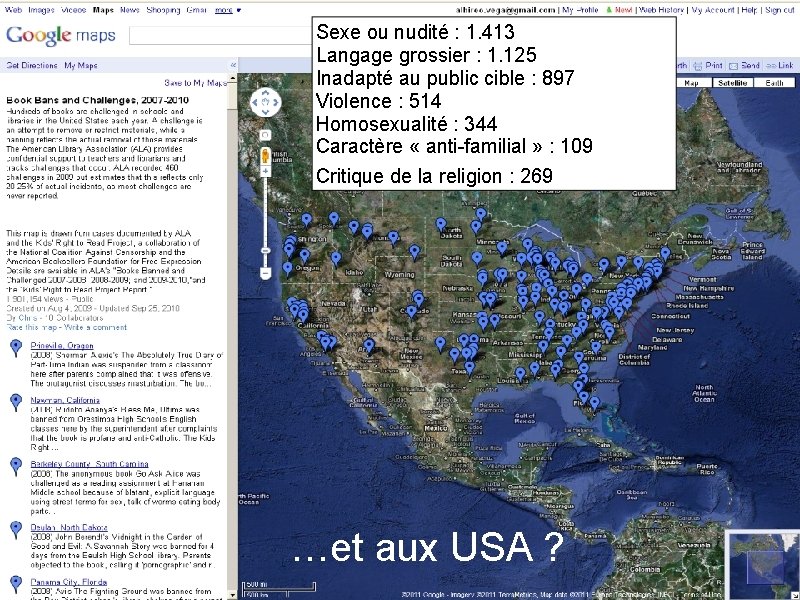The width and height of the screenshot is (800, 600).
Task: Click Sign out link
Action: (780, 10)
